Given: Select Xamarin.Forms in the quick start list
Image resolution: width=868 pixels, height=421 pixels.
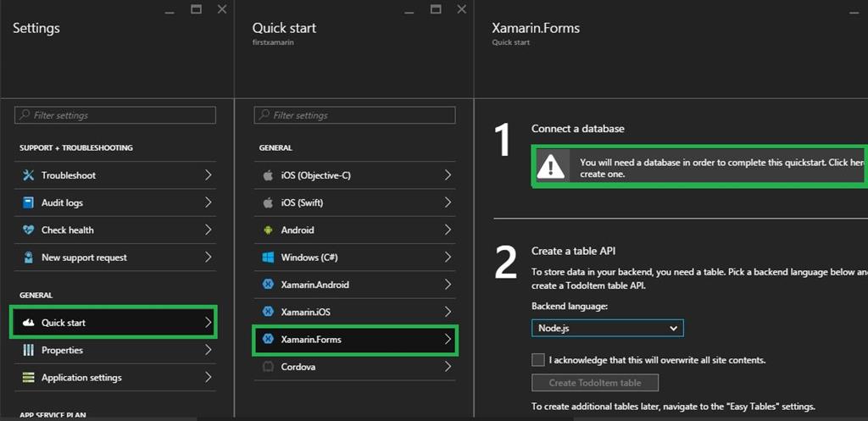Looking at the screenshot, I should (x=356, y=340).
